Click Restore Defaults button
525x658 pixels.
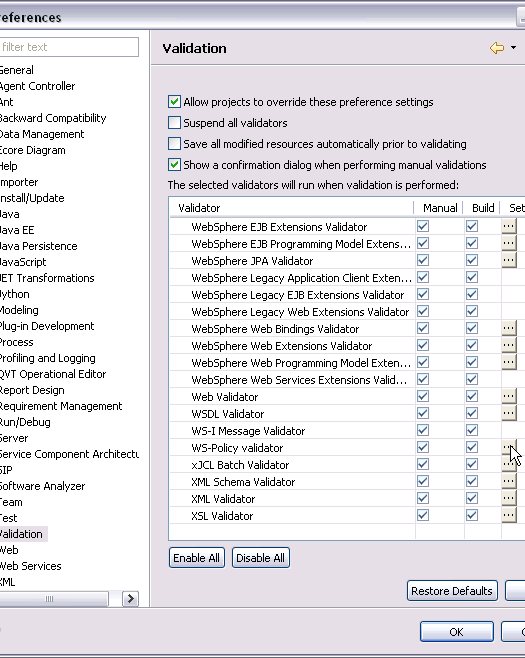coord(452,591)
